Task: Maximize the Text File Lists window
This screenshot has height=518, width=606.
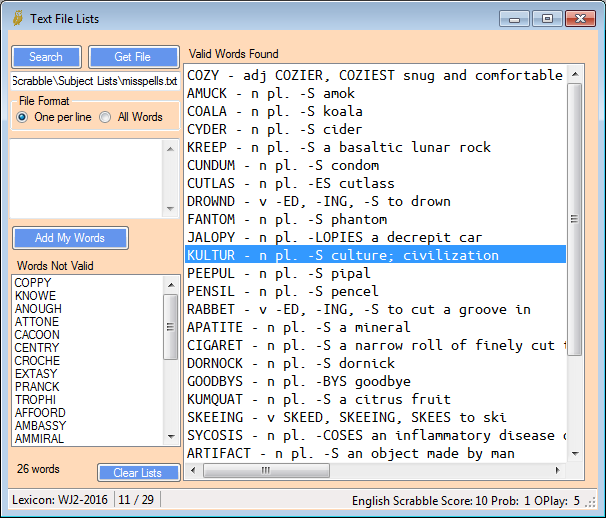Action: coord(547,19)
